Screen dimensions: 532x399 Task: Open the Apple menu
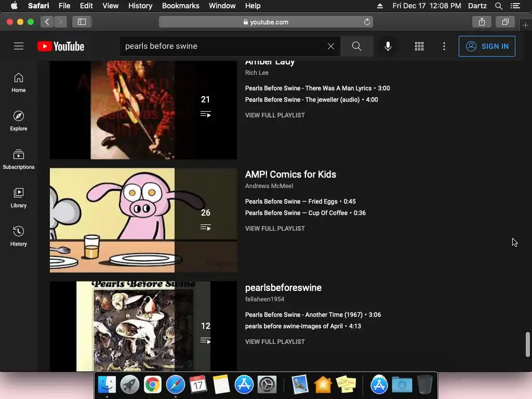(x=14, y=6)
